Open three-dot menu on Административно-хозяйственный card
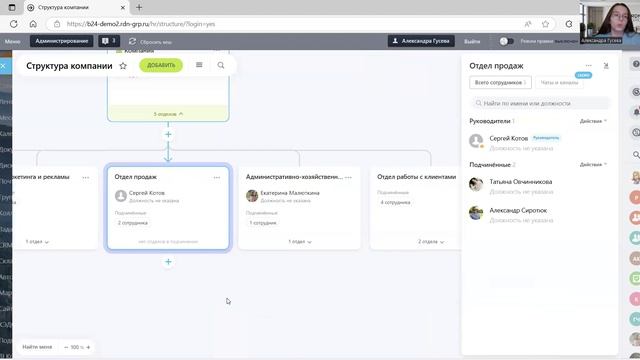The width and height of the screenshot is (640, 360). coord(348,178)
